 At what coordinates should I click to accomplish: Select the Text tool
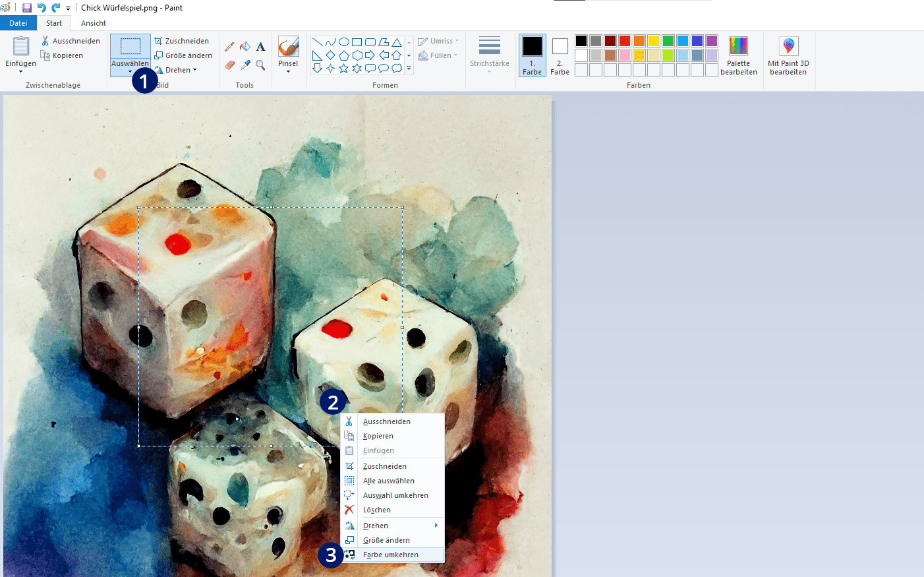261,47
